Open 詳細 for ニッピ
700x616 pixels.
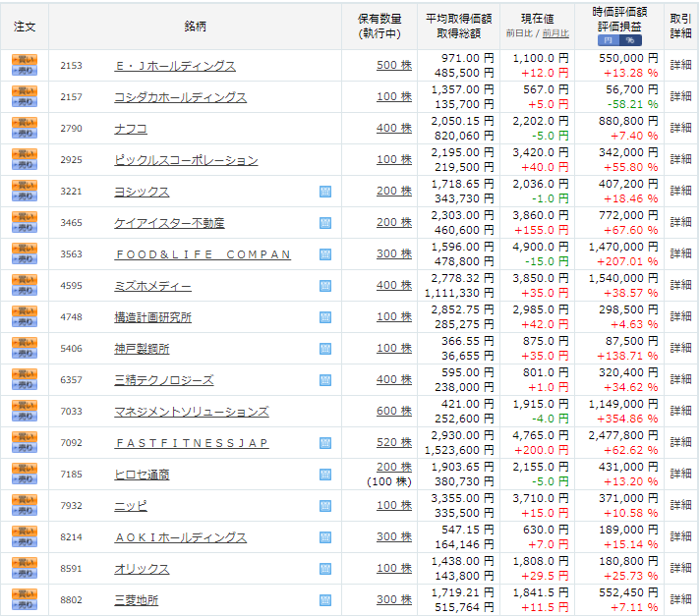click(x=680, y=505)
